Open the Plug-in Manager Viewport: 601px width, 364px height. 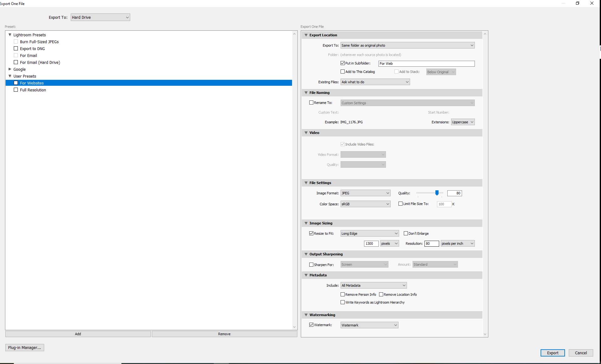[x=24, y=347]
